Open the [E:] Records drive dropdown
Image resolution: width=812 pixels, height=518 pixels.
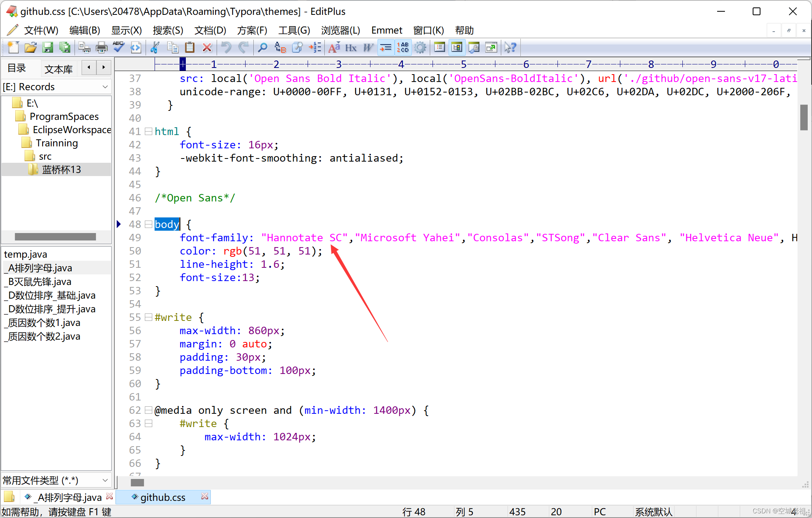click(105, 87)
